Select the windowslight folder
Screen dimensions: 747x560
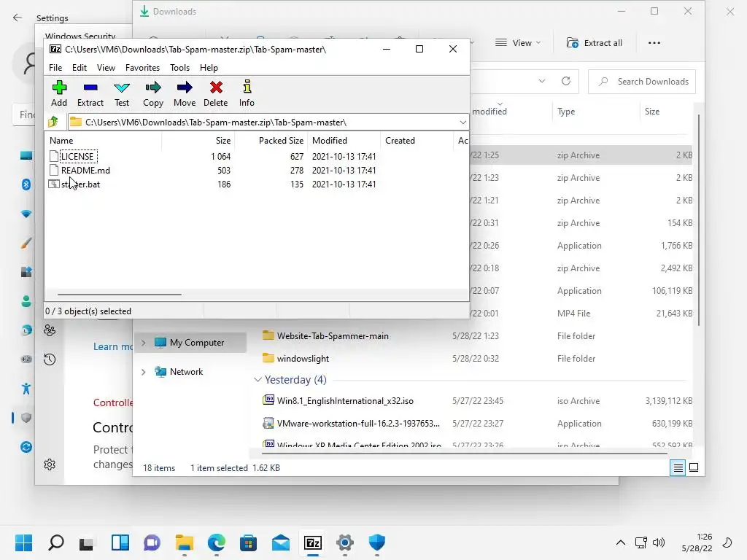click(x=303, y=359)
